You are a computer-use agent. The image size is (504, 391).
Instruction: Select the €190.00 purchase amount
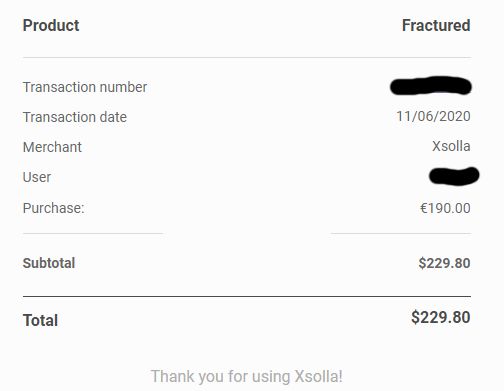pos(445,208)
